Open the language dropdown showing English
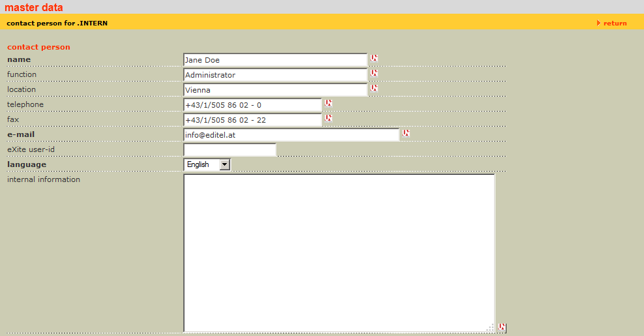Viewport: 644px width, 336px height. coord(207,164)
